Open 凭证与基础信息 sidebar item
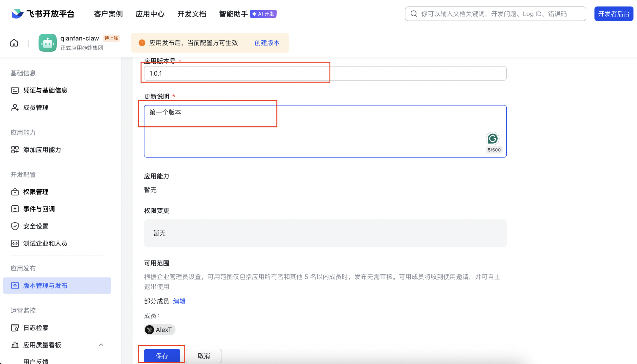Viewport: 637px width, 364px height. tap(45, 90)
